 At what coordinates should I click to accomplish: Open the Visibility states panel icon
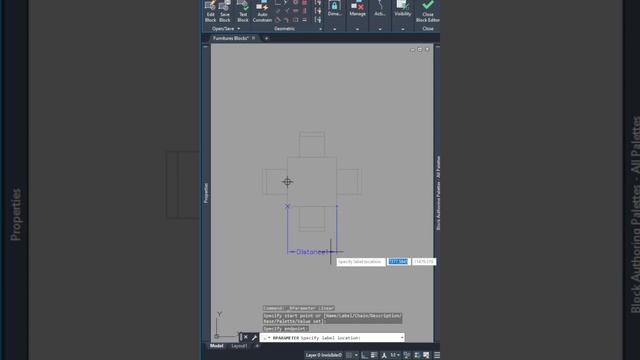click(x=402, y=6)
